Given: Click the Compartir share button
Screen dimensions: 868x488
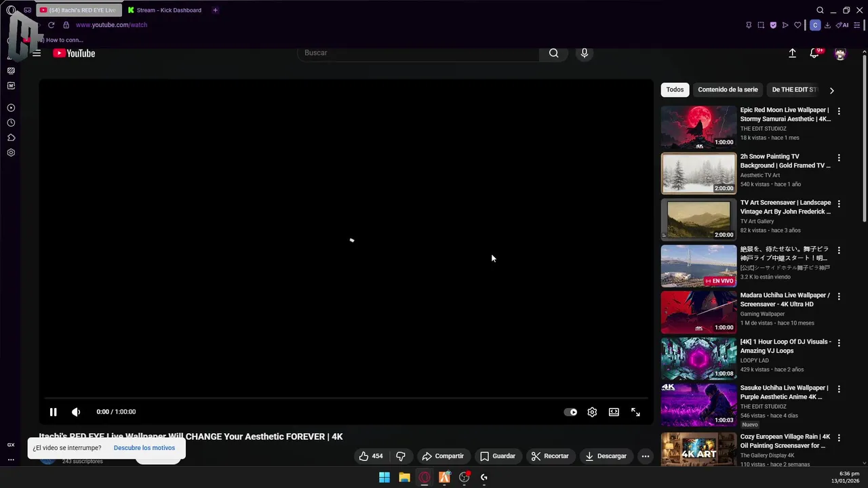Looking at the screenshot, I should point(442,456).
